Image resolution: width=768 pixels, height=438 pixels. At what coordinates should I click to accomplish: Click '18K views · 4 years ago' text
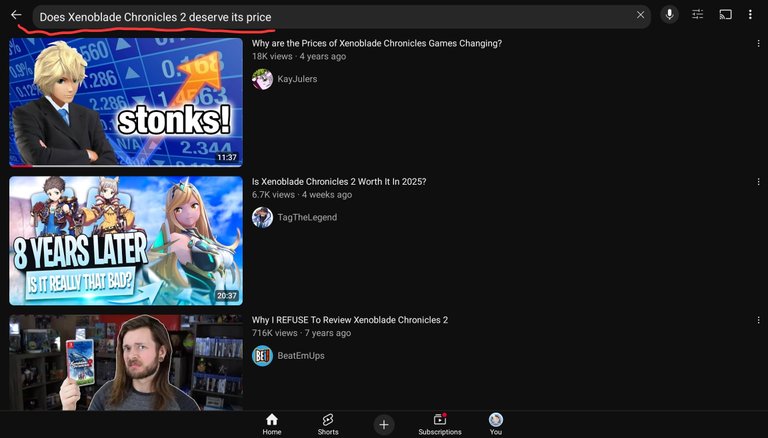[x=299, y=56]
